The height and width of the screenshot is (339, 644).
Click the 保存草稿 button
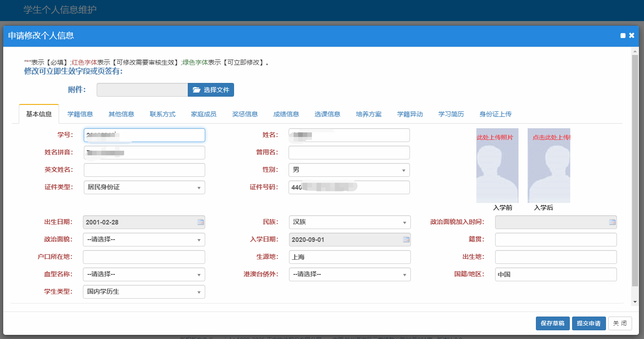point(553,323)
